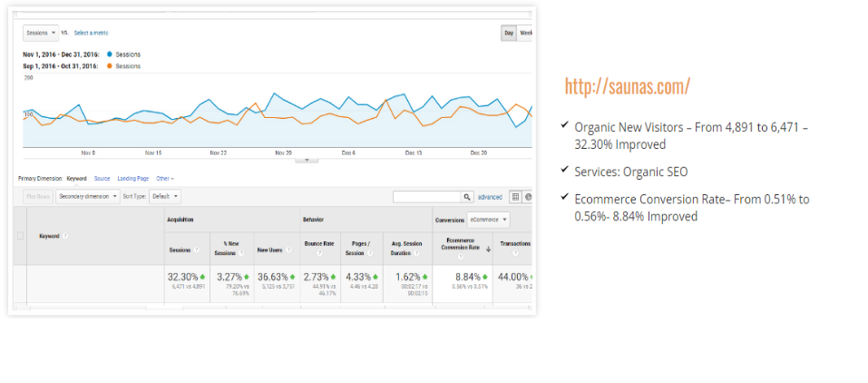This screenshot has height=383, width=868.
Task: Click the Ecommerce Conversion Rate help icon
Action: click(460, 257)
